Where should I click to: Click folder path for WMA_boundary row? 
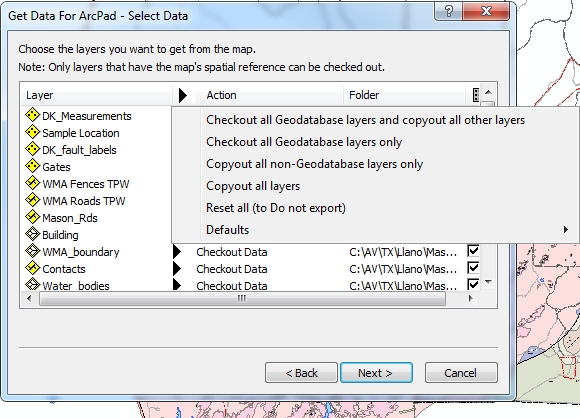[403, 252]
